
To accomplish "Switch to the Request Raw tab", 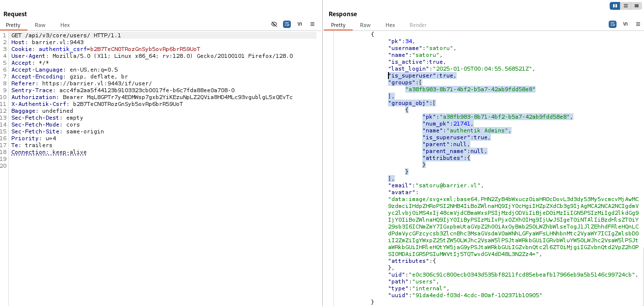I will click(40, 25).
